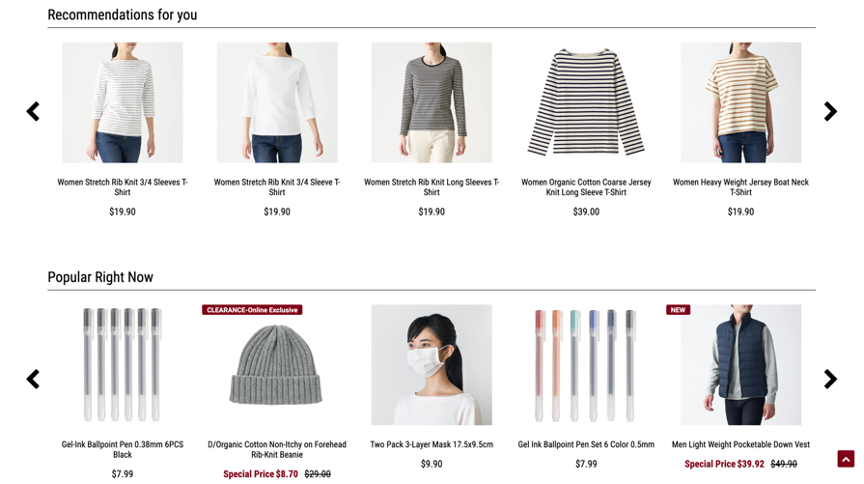Viewport: 864px width, 484px height.
Task: Select the tan striped boat neck shirt image
Action: (741, 103)
